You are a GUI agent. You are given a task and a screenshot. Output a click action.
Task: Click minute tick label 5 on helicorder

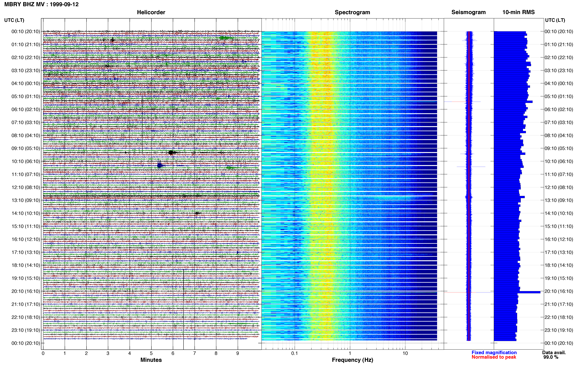click(151, 353)
